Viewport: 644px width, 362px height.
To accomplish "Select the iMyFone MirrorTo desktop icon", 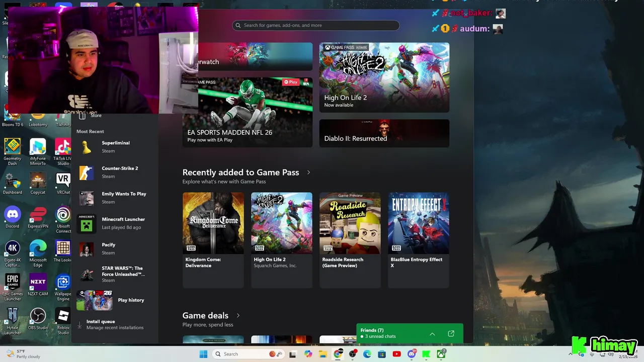I will tap(38, 152).
